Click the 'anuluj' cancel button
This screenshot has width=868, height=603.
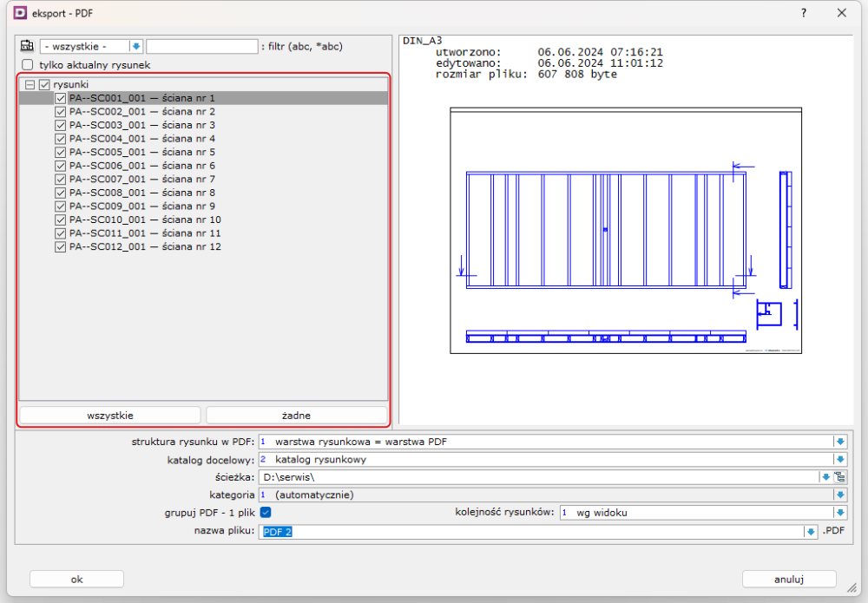click(789, 580)
